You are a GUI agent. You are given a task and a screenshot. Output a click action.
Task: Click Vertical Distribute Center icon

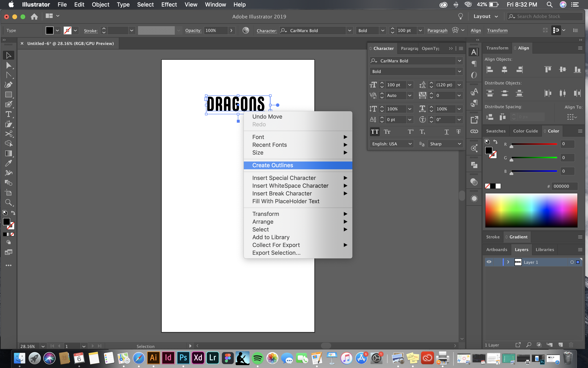504,93
